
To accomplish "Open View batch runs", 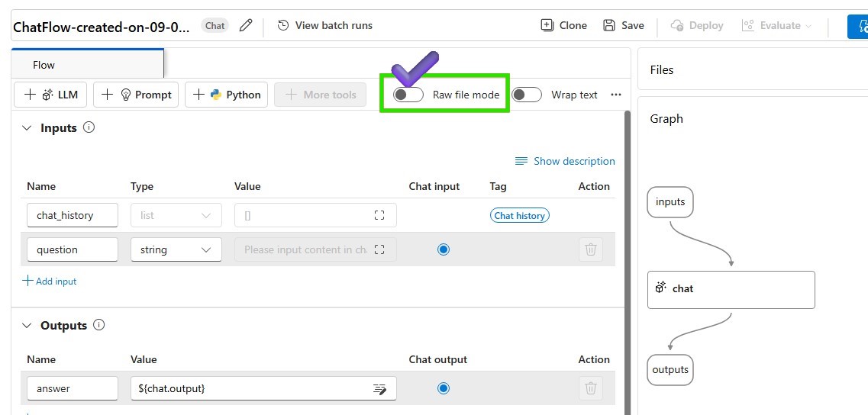I will coord(325,25).
